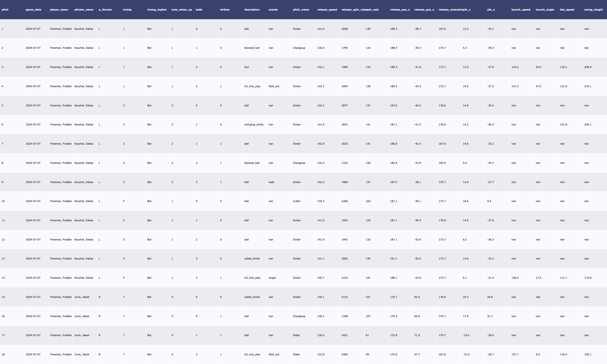The height and width of the screenshot is (364, 607).
Task: Select Junis, Jakob in row 15
Action: [x=82, y=297]
